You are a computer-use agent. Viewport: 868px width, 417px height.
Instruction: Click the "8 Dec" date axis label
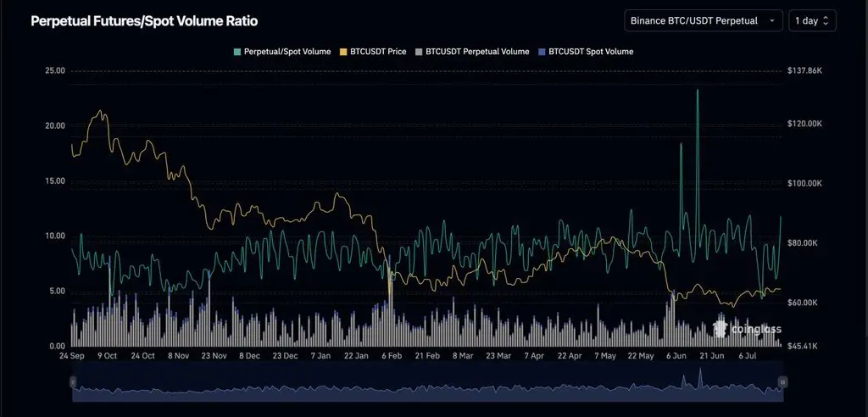[249, 356]
